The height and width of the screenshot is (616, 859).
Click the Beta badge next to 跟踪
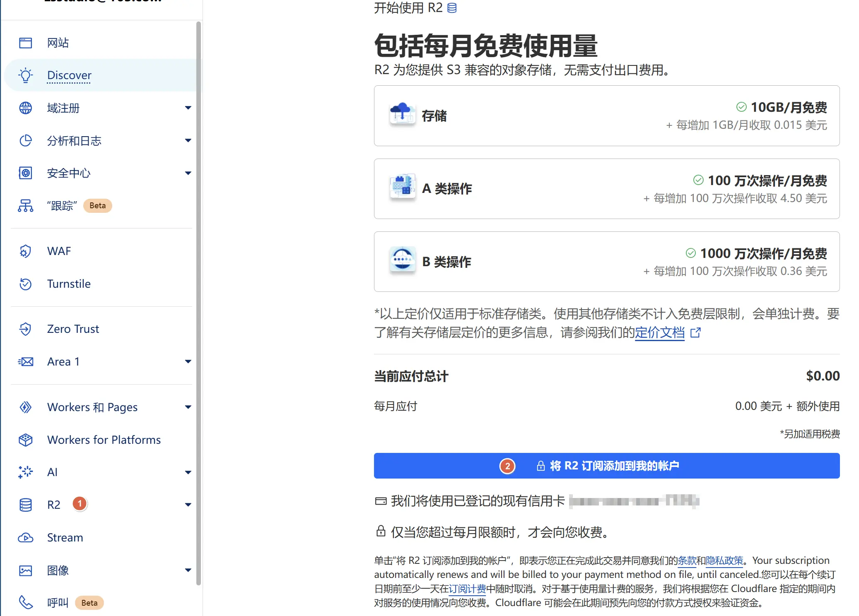[x=98, y=206]
